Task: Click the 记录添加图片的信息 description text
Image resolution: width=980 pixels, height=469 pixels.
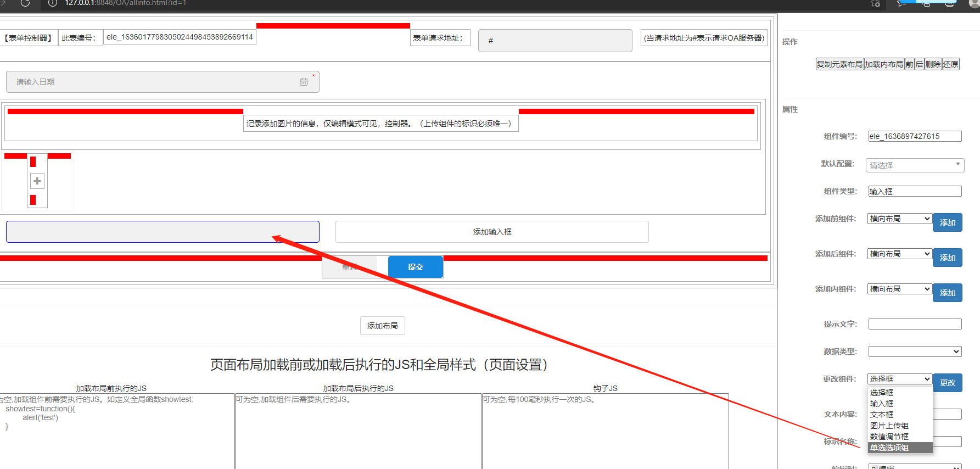Action: point(380,124)
